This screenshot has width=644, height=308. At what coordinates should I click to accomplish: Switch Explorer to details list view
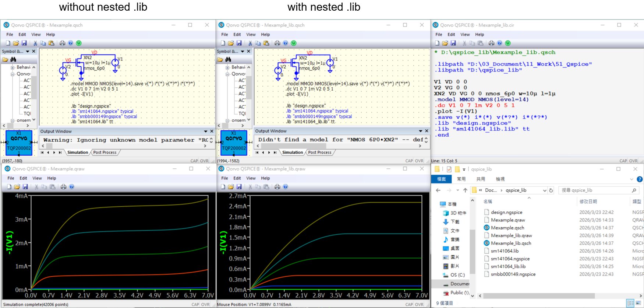[x=630, y=303]
